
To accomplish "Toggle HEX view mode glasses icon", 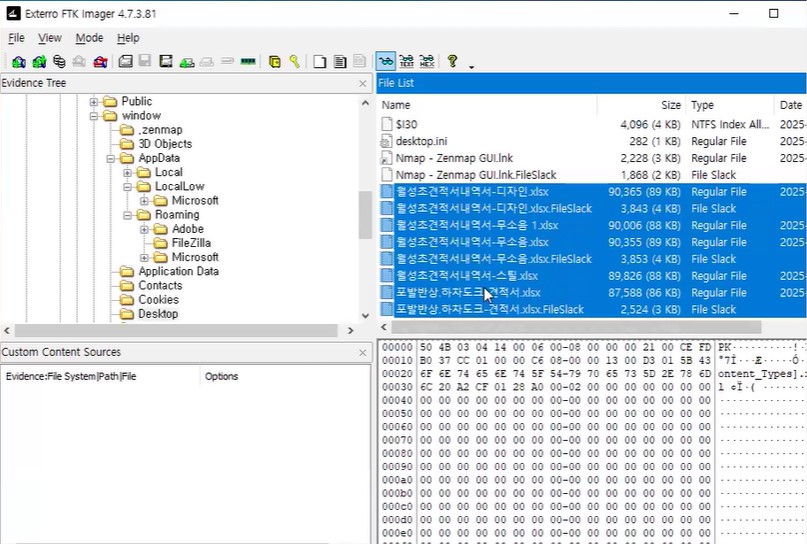I will pos(427,62).
